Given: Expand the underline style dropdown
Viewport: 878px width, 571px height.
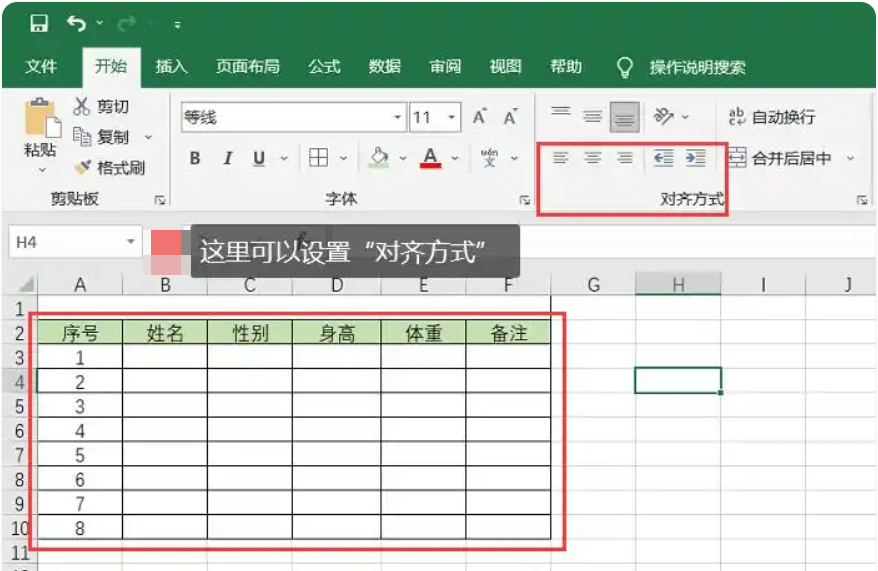Looking at the screenshot, I should (284, 158).
